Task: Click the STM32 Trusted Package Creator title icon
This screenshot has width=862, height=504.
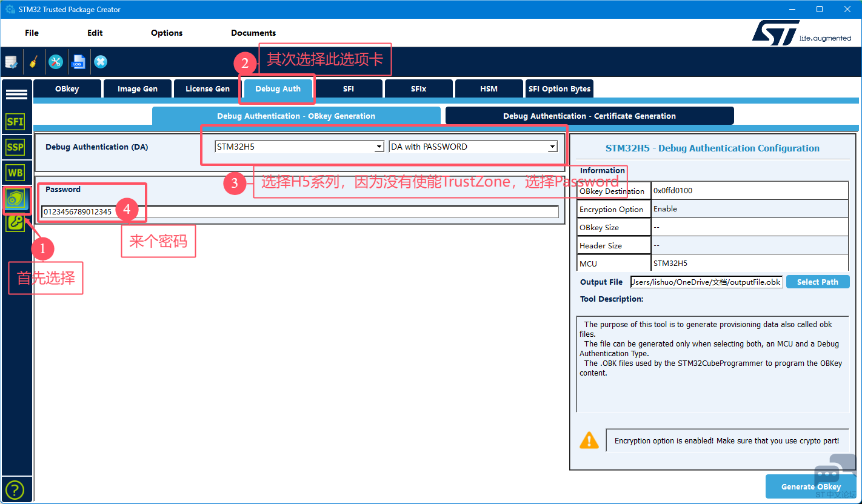Action: 10,9
